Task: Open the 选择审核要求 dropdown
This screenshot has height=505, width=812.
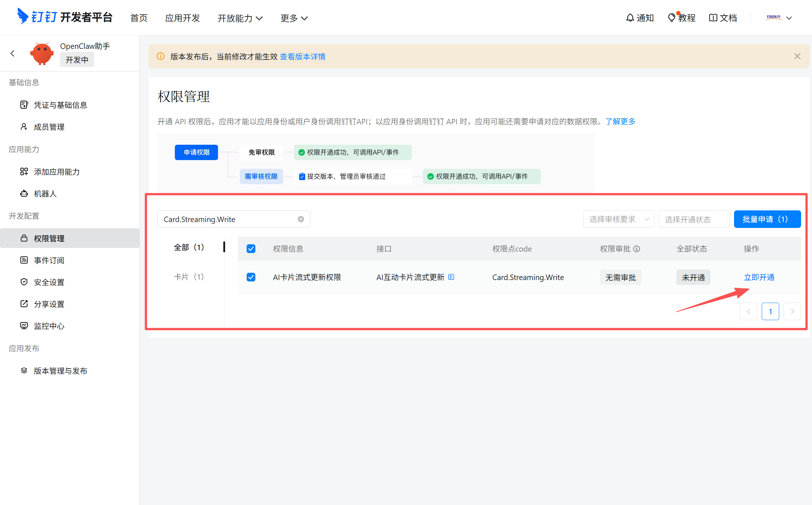Action: [x=618, y=219]
